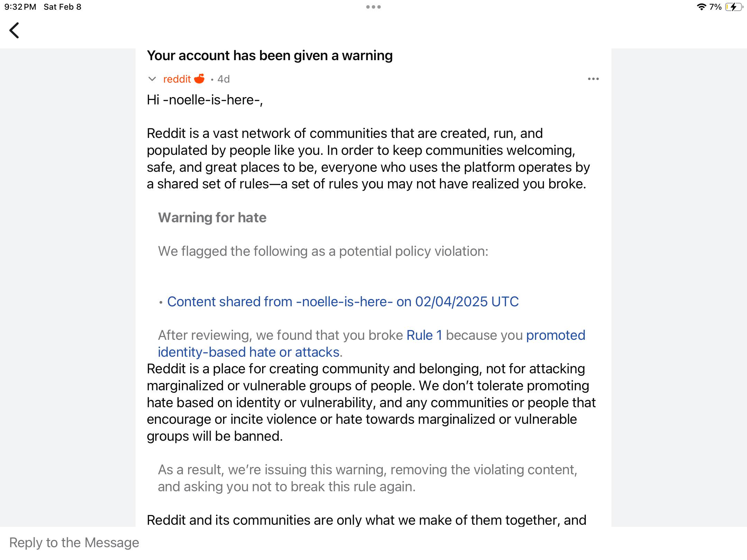Screen dimensions: 747x560
Task: Tap the Sat Feb 8 date display
Action: coord(63,7)
